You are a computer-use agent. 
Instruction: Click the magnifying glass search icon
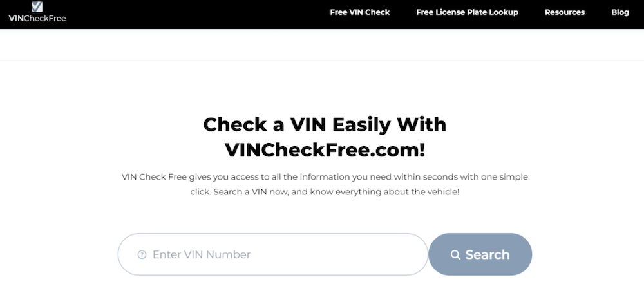[x=455, y=255]
